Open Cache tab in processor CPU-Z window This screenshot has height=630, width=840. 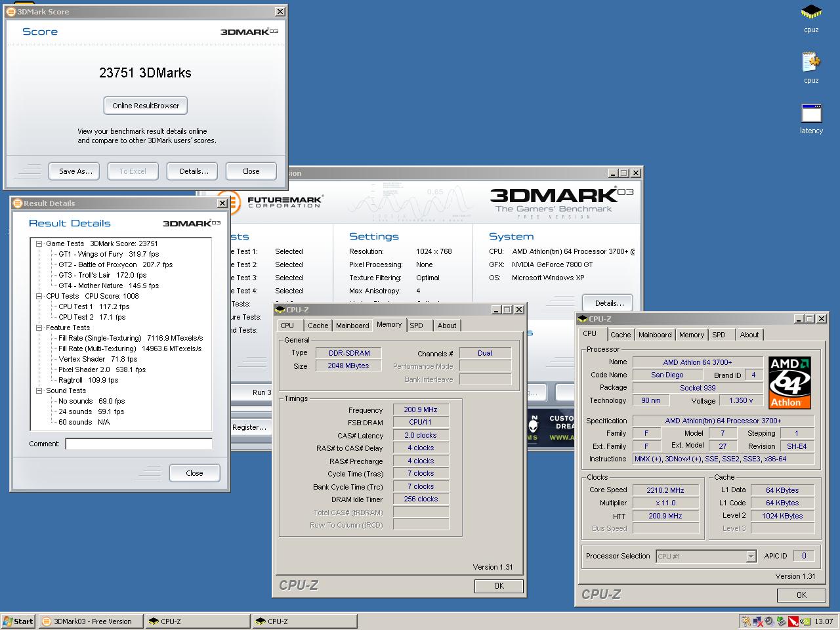click(x=620, y=335)
